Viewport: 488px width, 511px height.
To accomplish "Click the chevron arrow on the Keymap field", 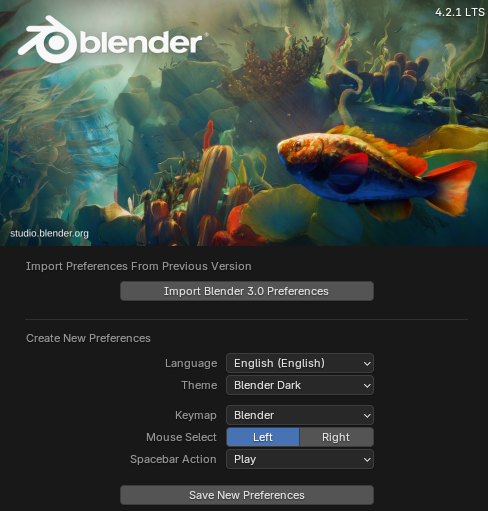I will coord(367,415).
